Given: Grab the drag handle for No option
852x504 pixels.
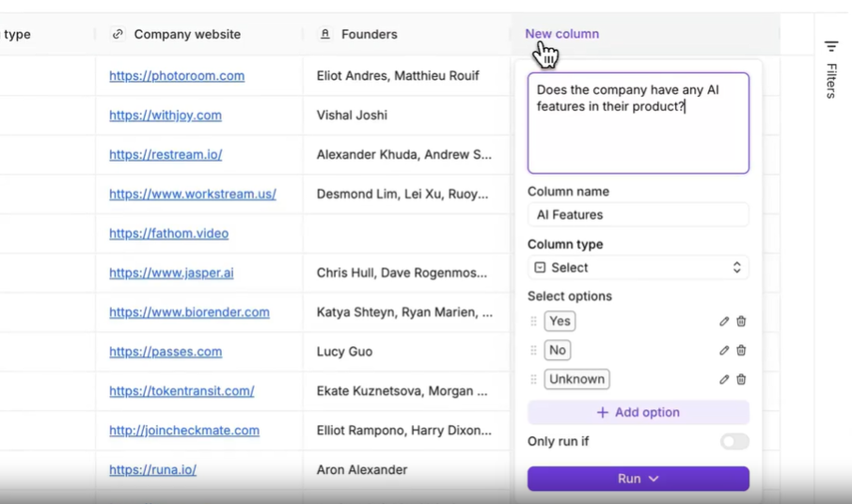Looking at the screenshot, I should [533, 351].
